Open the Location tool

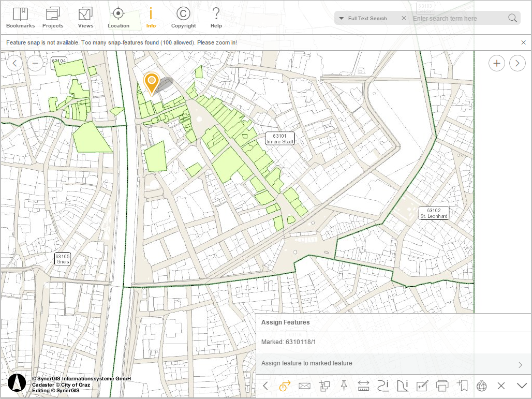click(x=118, y=18)
